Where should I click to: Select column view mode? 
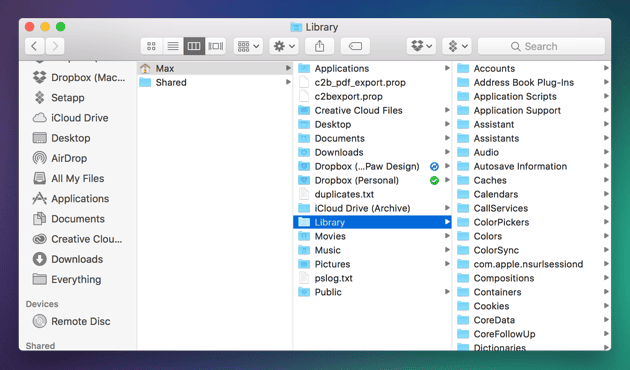pyautogui.click(x=194, y=46)
